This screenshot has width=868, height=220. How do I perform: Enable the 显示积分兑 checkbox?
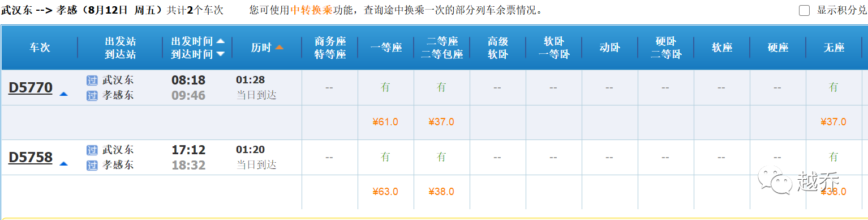tap(804, 10)
